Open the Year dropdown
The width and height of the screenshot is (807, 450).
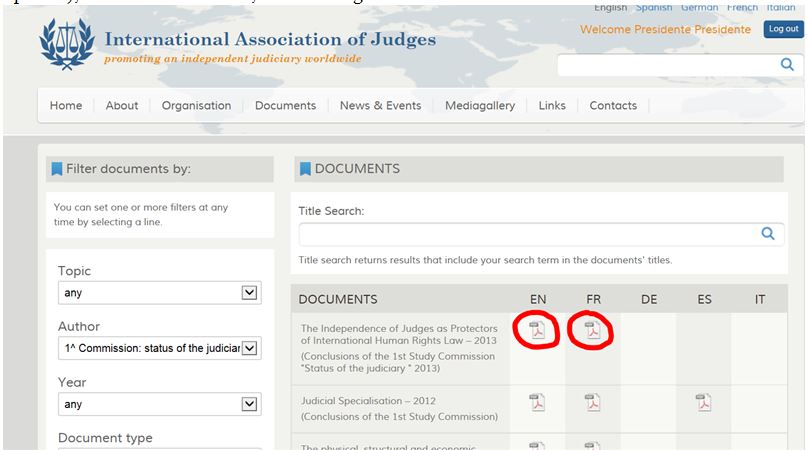point(160,404)
